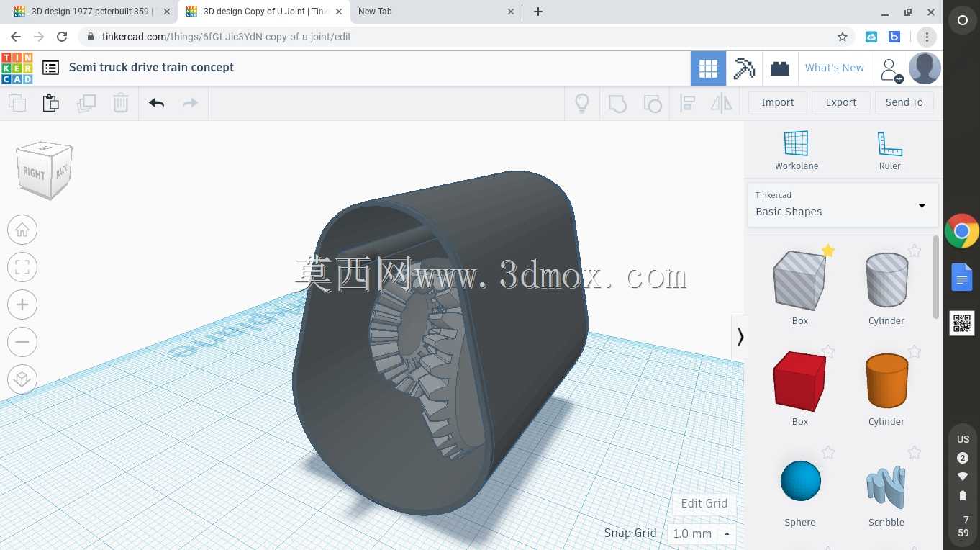Switch to Copy of U-Joint tab
Viewport: 980px width, 550px height.
click(x=265, y=12)
